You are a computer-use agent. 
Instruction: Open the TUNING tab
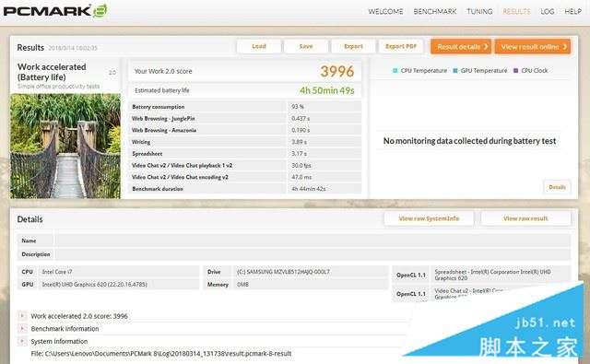coord(479,12)
